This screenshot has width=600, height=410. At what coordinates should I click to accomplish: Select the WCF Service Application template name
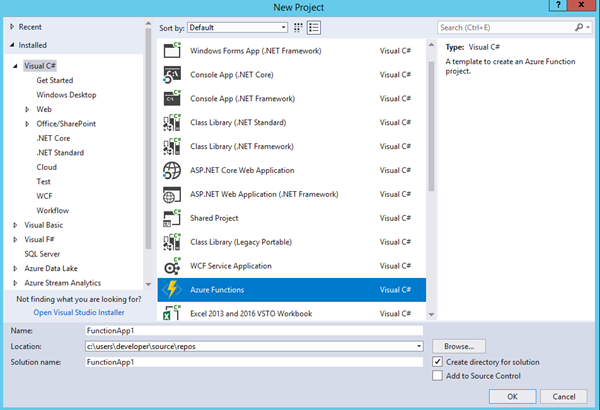[x=231, y=266]
